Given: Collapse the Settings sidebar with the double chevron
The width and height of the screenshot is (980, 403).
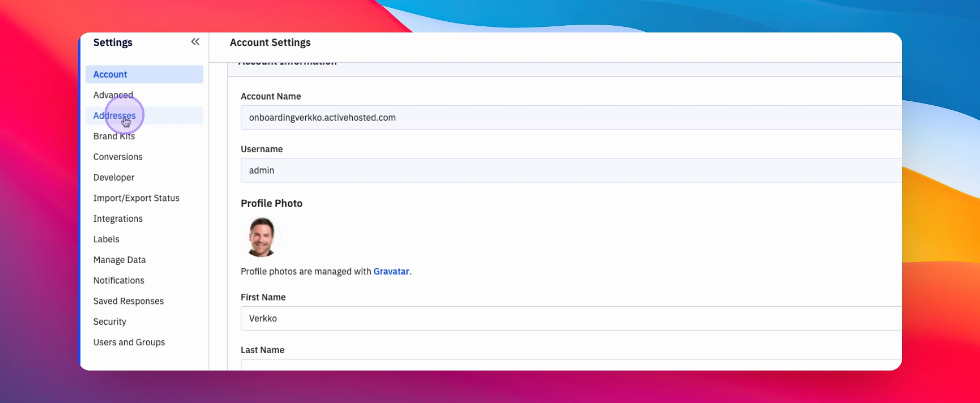Looking at the screenshot, I should (195, 42).
